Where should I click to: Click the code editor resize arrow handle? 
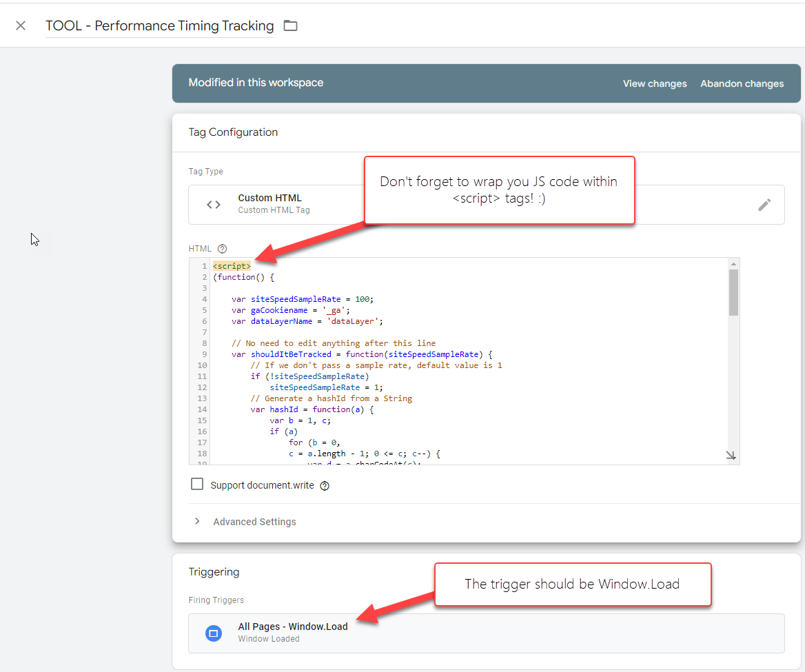point(731,456)
